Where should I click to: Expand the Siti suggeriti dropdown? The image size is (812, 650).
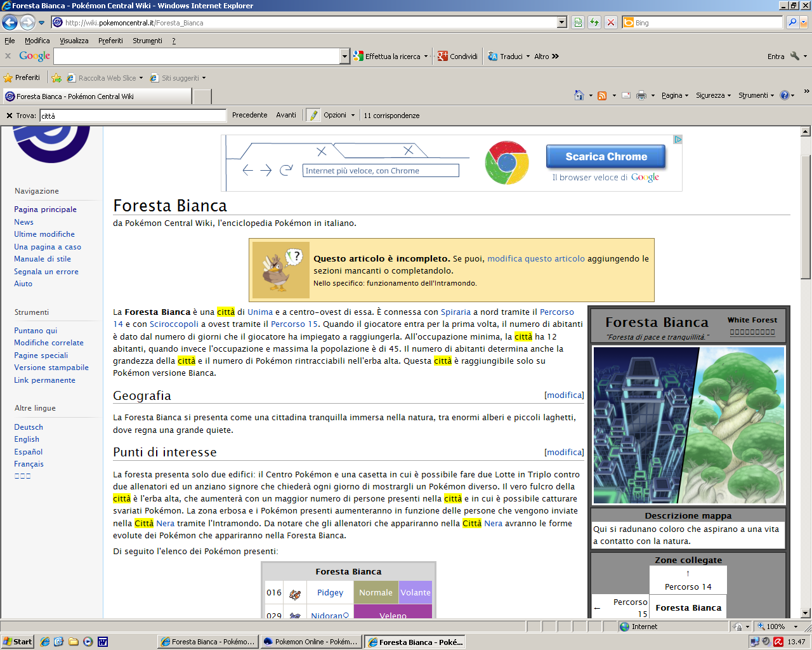(x=204, y=78)
